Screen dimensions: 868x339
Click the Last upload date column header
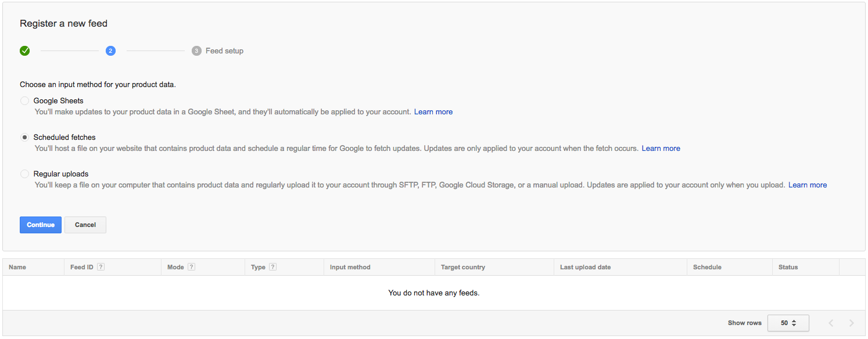(x=585, y=267)
